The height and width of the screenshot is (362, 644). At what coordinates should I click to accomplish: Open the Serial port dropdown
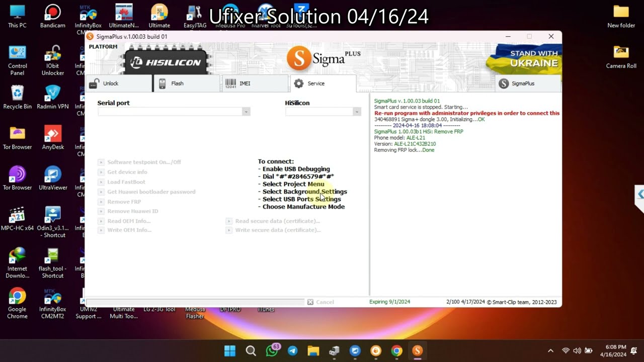click(246, 112)
